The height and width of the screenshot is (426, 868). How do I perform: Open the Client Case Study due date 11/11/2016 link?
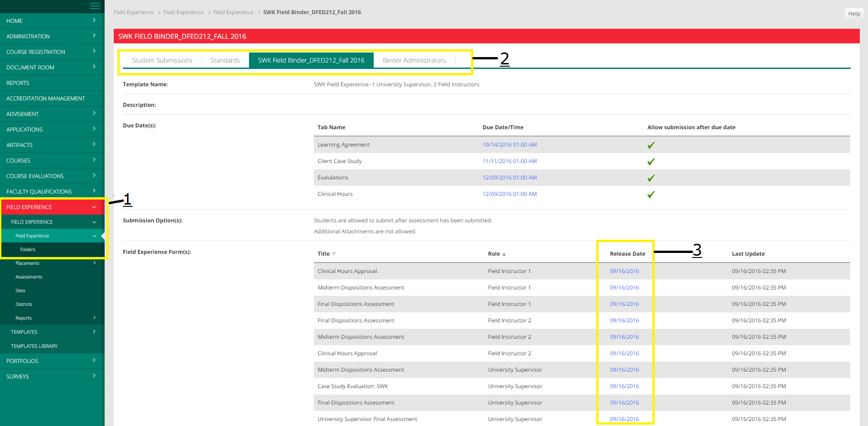tap(509, 161)
